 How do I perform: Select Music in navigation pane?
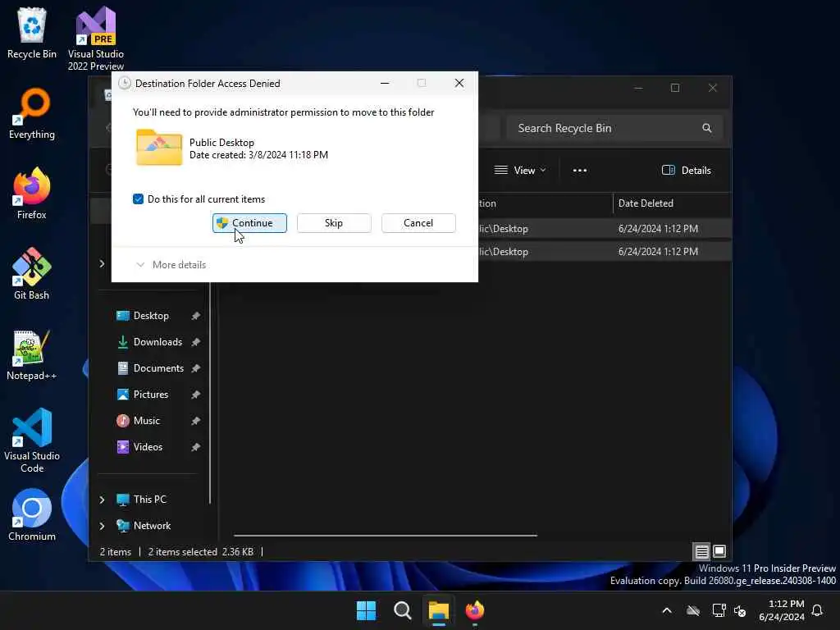(146, 421)
